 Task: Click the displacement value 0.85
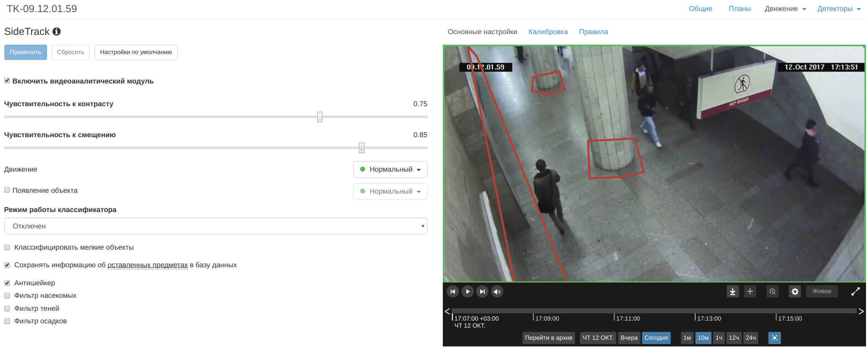[x=420, y=135]
